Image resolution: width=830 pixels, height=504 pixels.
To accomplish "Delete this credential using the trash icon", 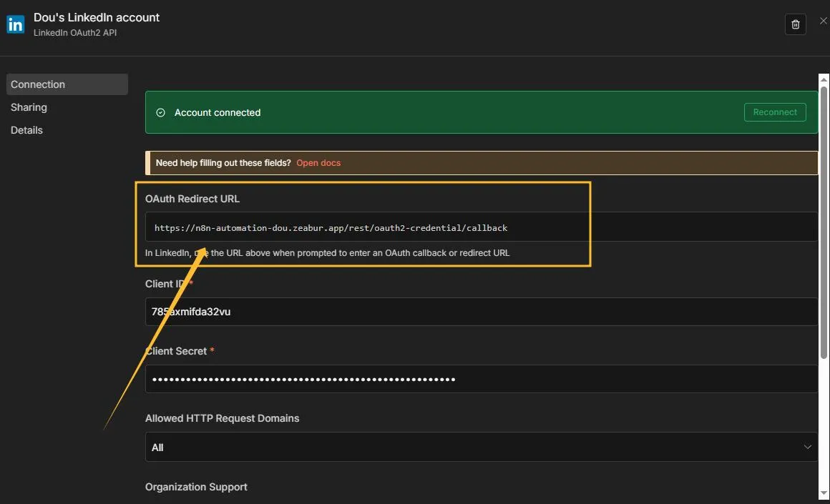I will pos(795,24).
